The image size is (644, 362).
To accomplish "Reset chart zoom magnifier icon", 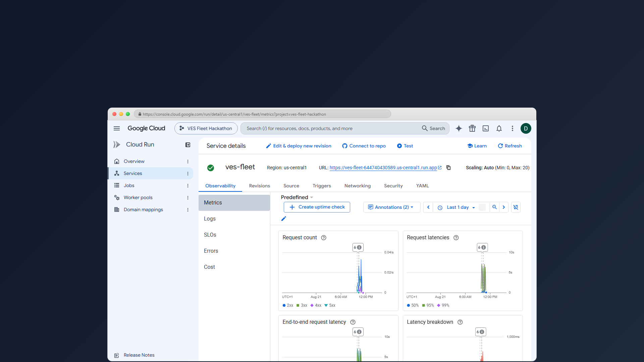I will tap(494, 207).
